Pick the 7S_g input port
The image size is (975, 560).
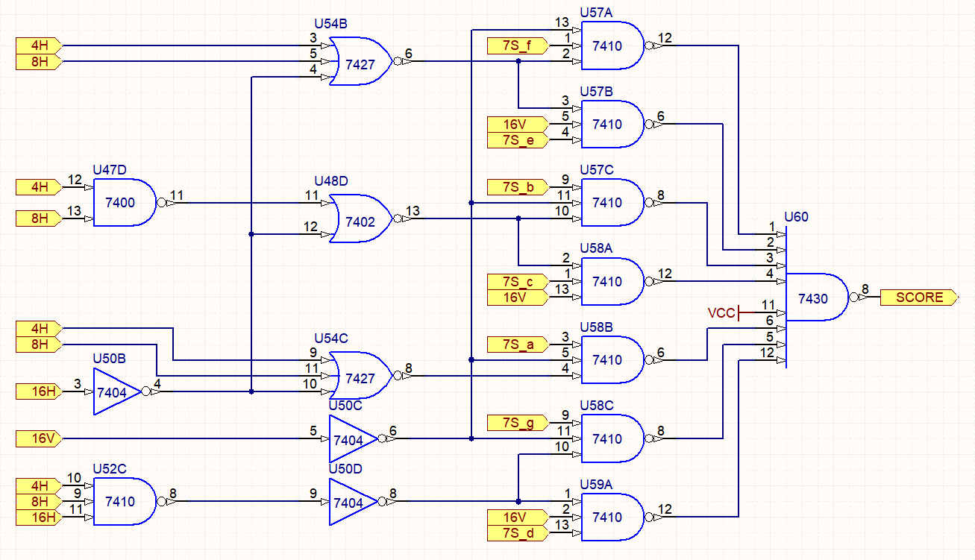(517, 423)
